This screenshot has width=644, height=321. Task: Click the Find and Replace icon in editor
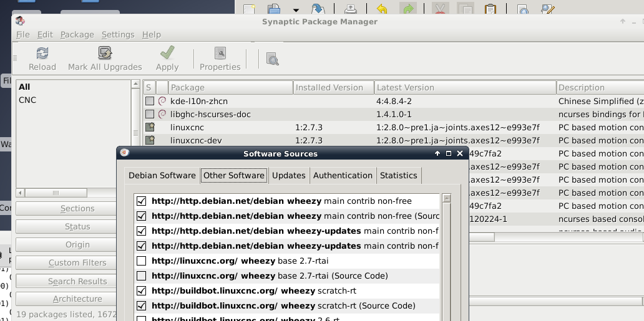pyautogui.click(x=548, y=9)
